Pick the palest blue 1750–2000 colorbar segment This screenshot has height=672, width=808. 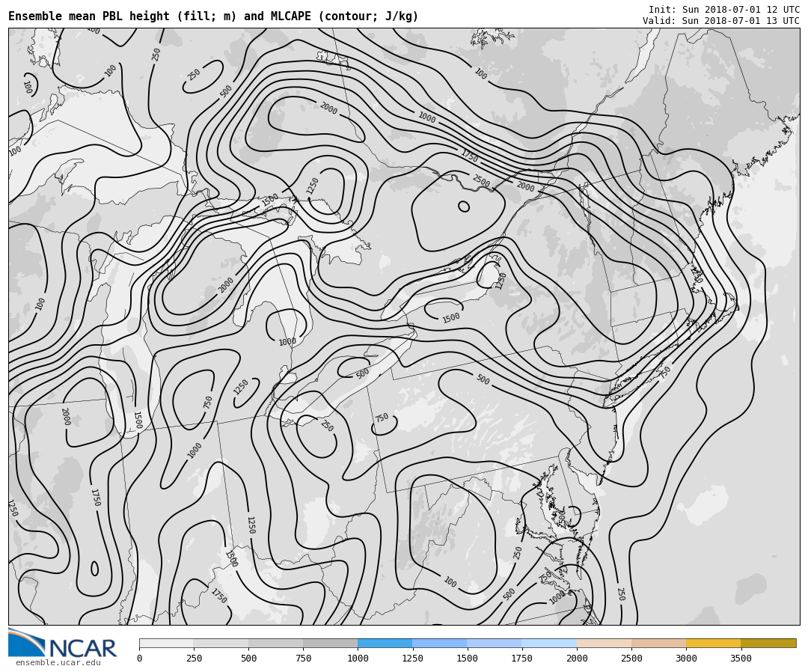click(549, 643)
